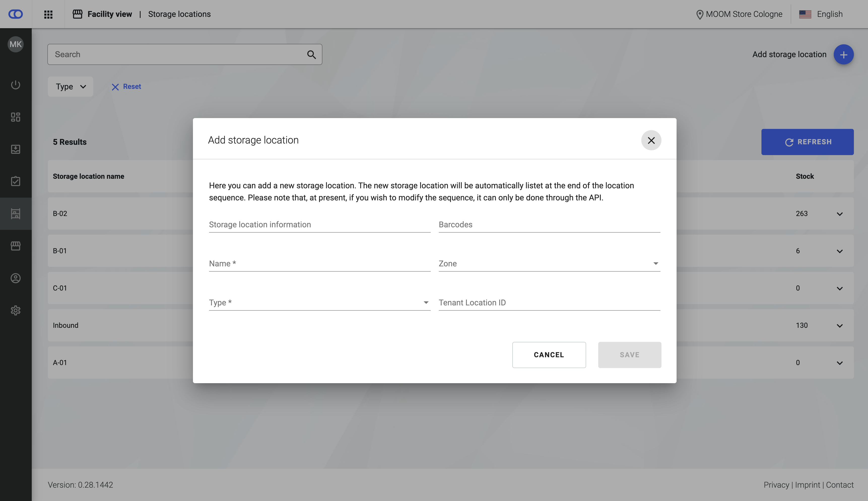Screen dimensions: 868x501
Task: Open the Type filter dropdown
Action: tap(70, 87)
